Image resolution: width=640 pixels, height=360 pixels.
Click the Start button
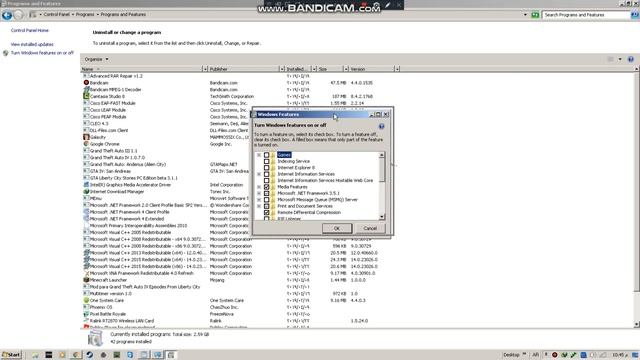[x=11, y=355]
